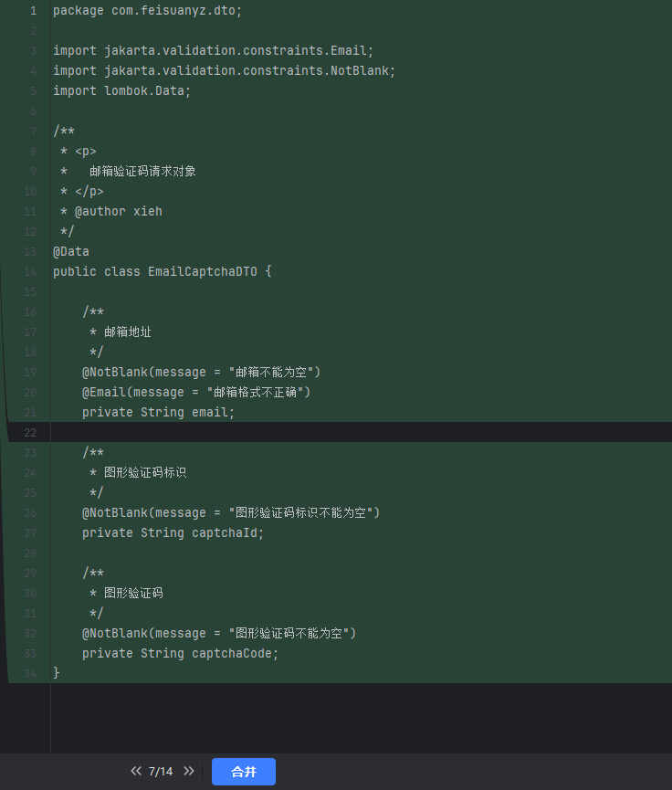
Task: Click the @Email annotation line
Action: click(x=196, y=392)
